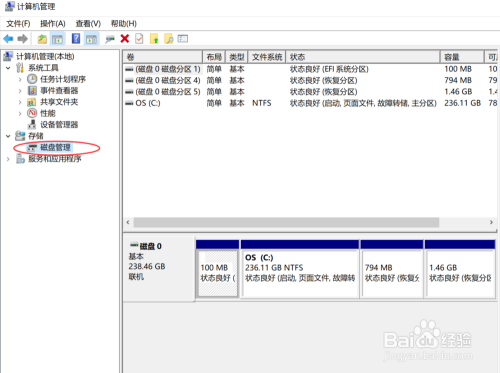The image size is (500, 373).
Task: Toggle the show/hide action pane icon
Action: pyautogui.click(x=91, y=39)
